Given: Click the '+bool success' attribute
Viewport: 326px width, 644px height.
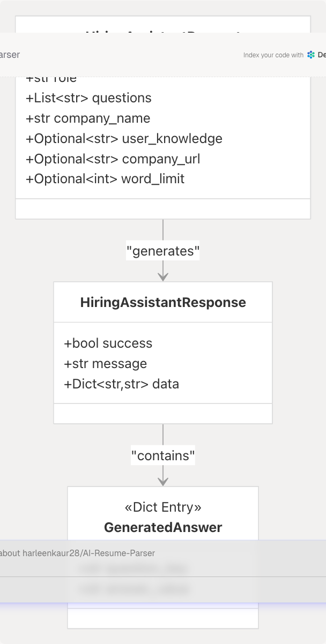Looking at the screenshot, I should (108, 343).
